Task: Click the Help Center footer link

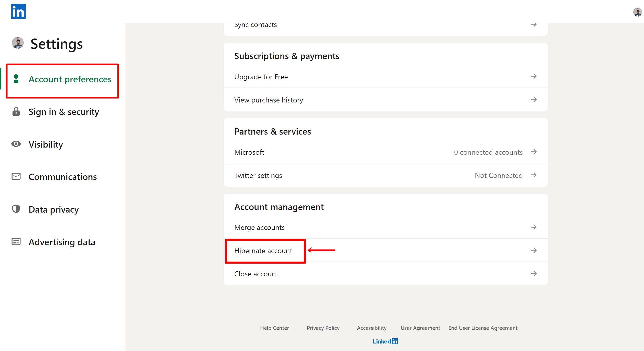Action: [x=274, y=328]
